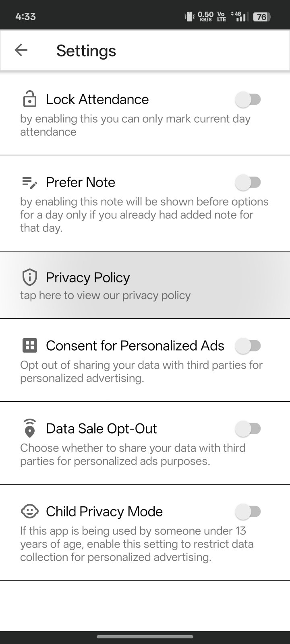Tap the note pencil icon beside Prefer Note
Image resolution: width=290 pixels, height=644 pixels.
29,183
